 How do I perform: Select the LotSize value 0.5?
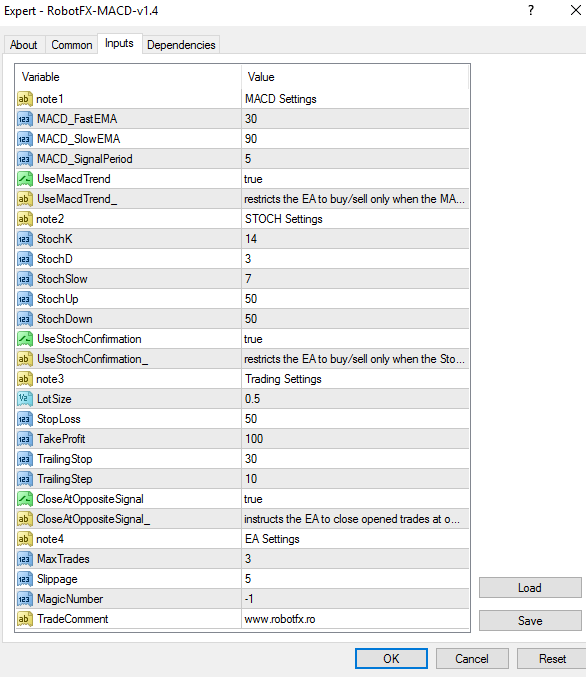(355, 399)
